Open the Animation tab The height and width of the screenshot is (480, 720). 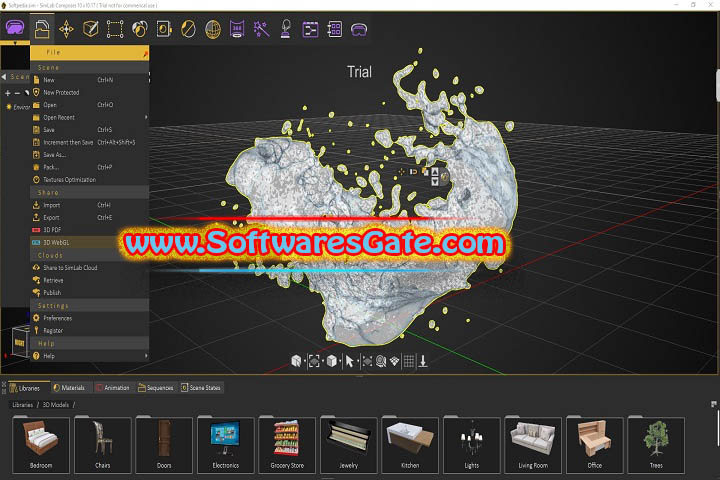click(x=113, y=388)
